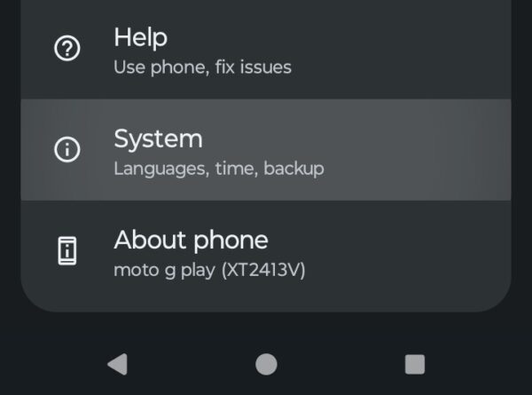This screenshot has width=532, height=395.
Task: Open recent apps with square button
Action: tap(415, 365)
